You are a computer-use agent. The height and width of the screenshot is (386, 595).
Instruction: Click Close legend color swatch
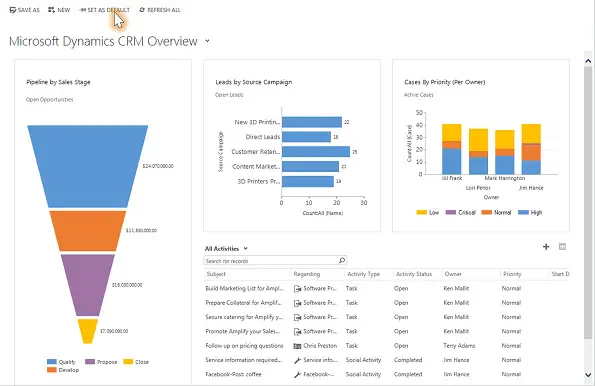click(x=128, y=362)
